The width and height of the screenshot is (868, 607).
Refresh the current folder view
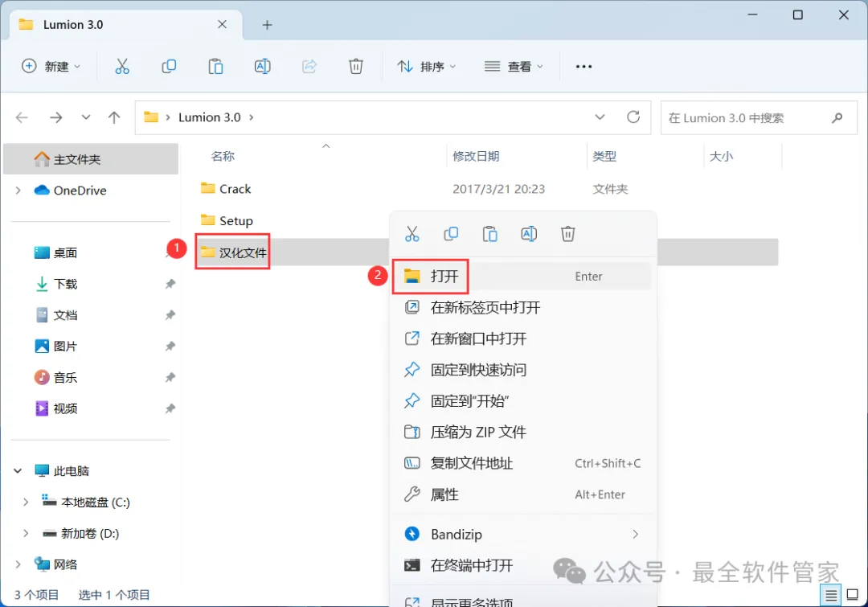[633, 117]
